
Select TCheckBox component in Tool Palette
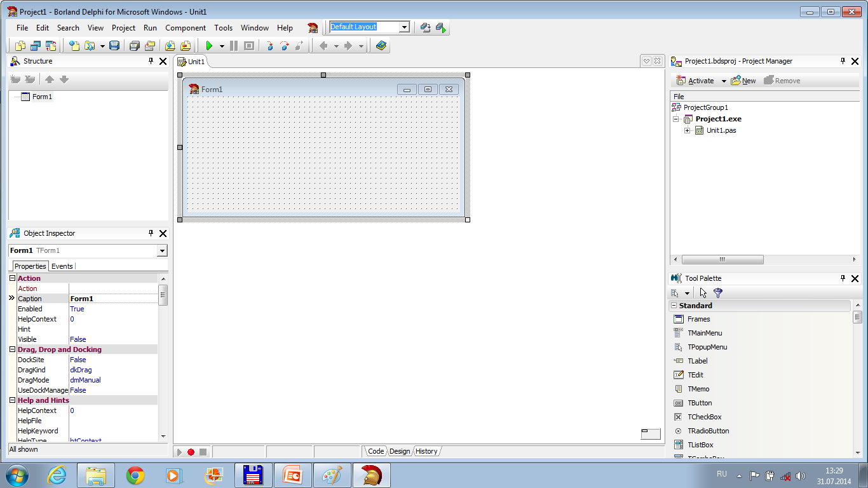click(698, 417)
